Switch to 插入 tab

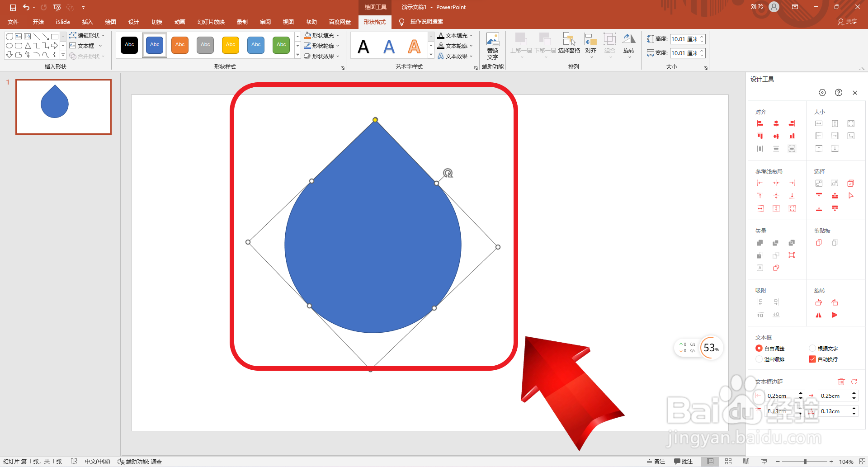coord(87,22)
